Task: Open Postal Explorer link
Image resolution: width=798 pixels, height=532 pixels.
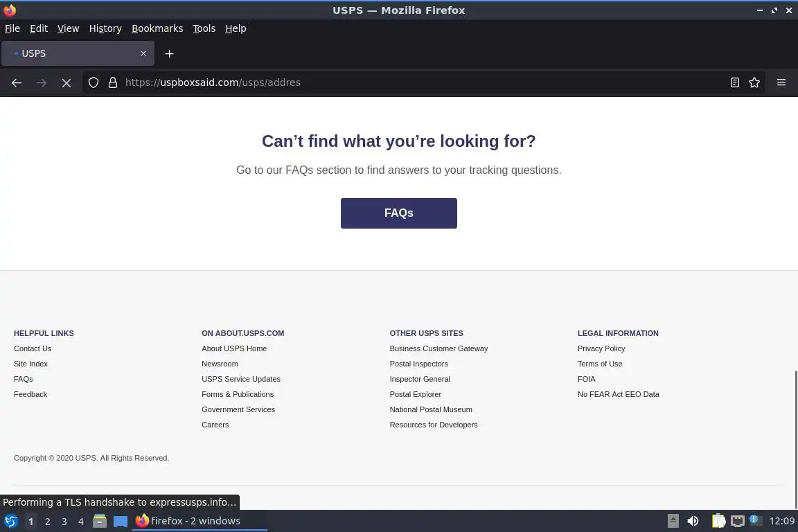Action: [x=416, y=395]
